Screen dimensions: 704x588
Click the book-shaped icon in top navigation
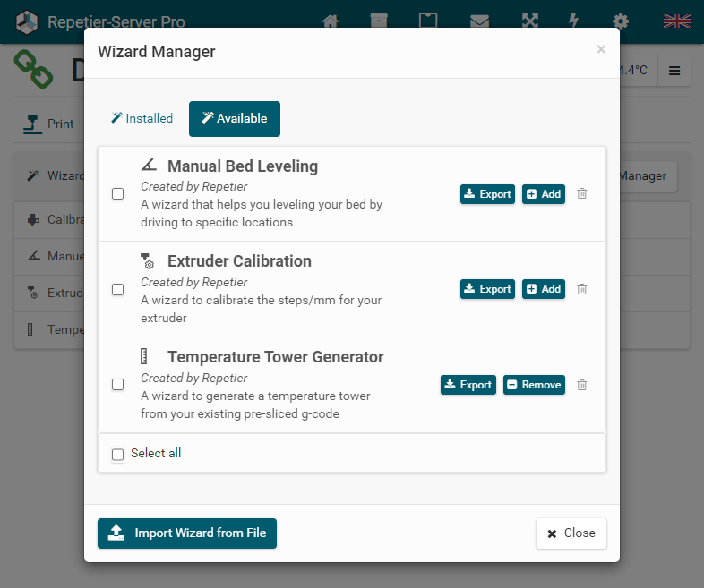[428, 21]
